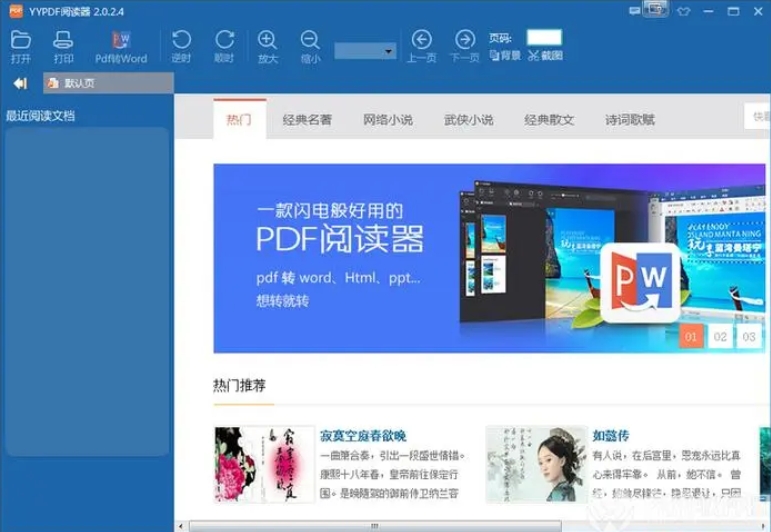Click the PDF阅读器 promotional banner

click(x=489, y=258)
